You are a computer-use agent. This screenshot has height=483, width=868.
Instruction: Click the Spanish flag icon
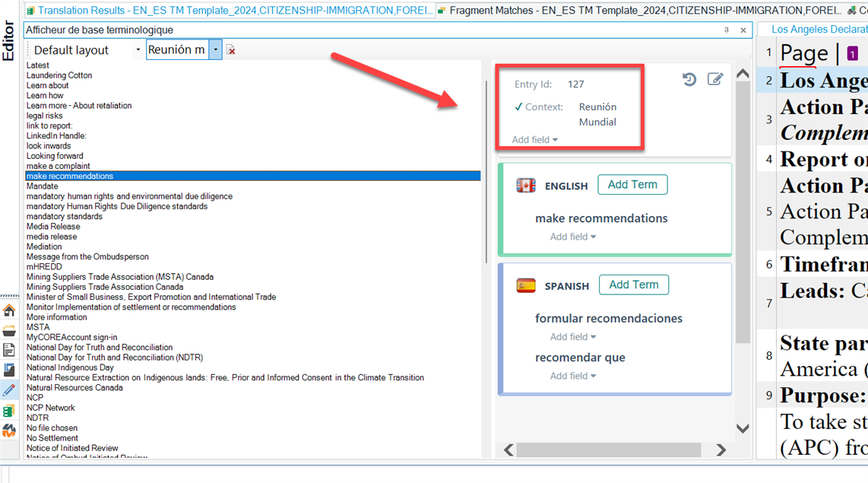click(526, 286)
